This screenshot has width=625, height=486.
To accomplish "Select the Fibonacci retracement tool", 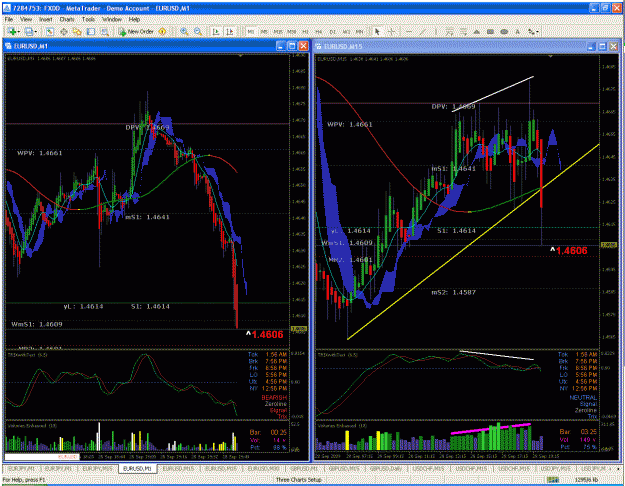I will coord(463,31).
